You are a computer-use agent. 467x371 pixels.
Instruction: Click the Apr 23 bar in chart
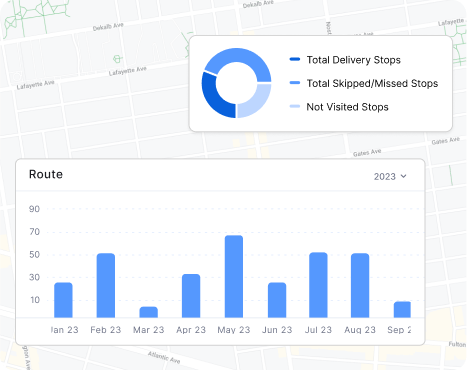[191, 296]
